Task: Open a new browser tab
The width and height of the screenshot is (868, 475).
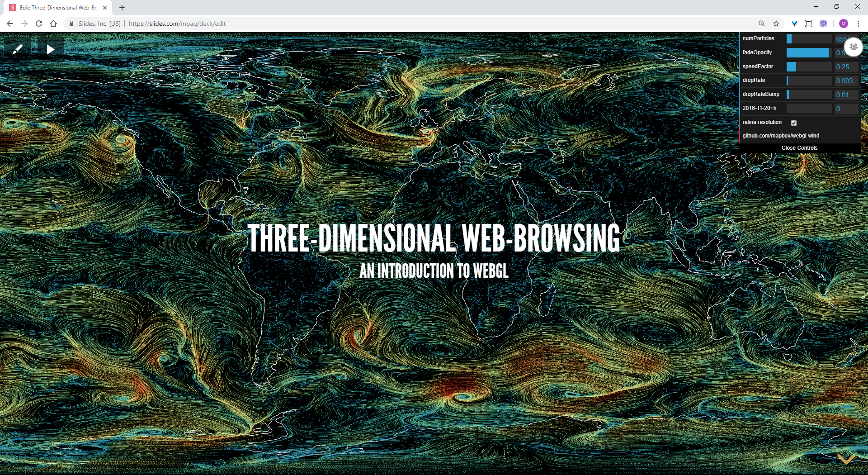Action: [122, 8]
